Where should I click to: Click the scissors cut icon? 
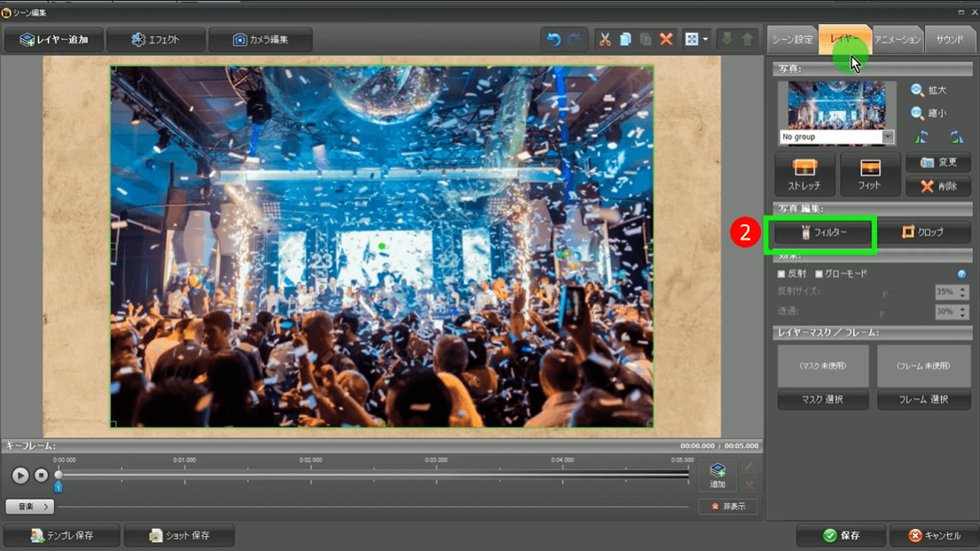tap(605, 39)
